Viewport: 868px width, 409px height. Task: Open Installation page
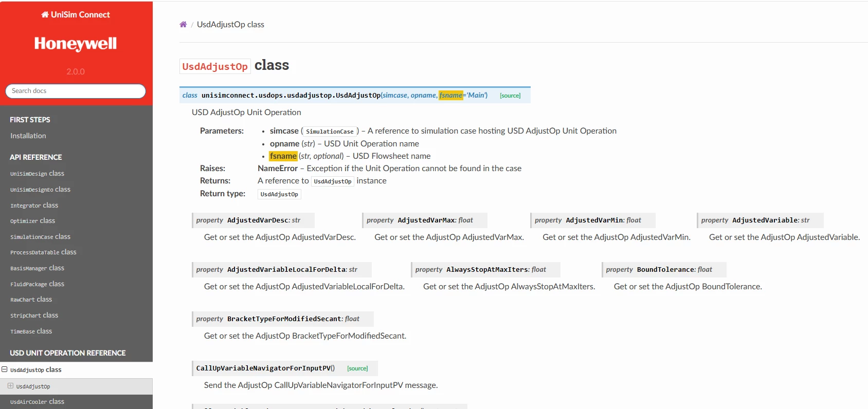click(28, 136)
